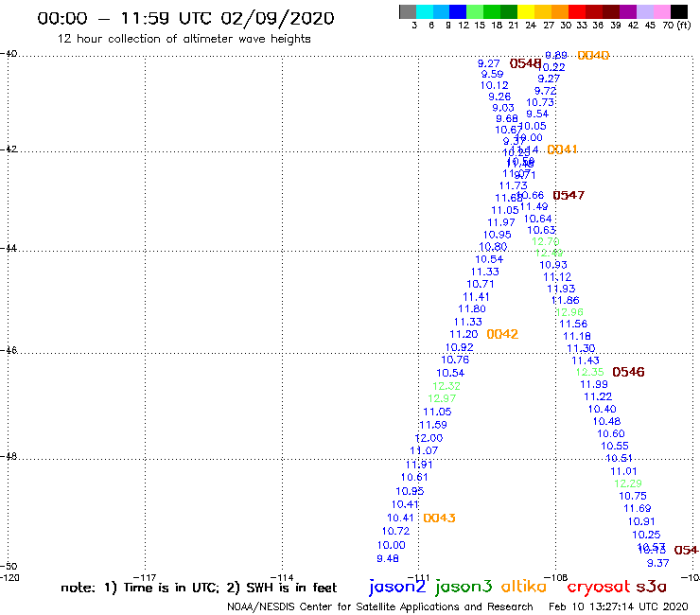Click the wave height value '10.25'
The width and height of the screenshot is (700, 615).
coord(646,536)
